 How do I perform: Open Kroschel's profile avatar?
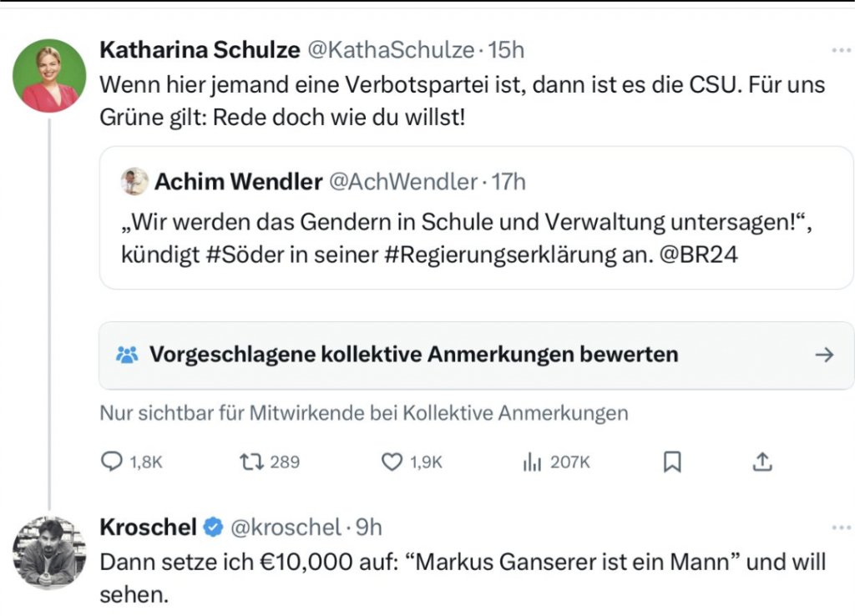point(49,552)
